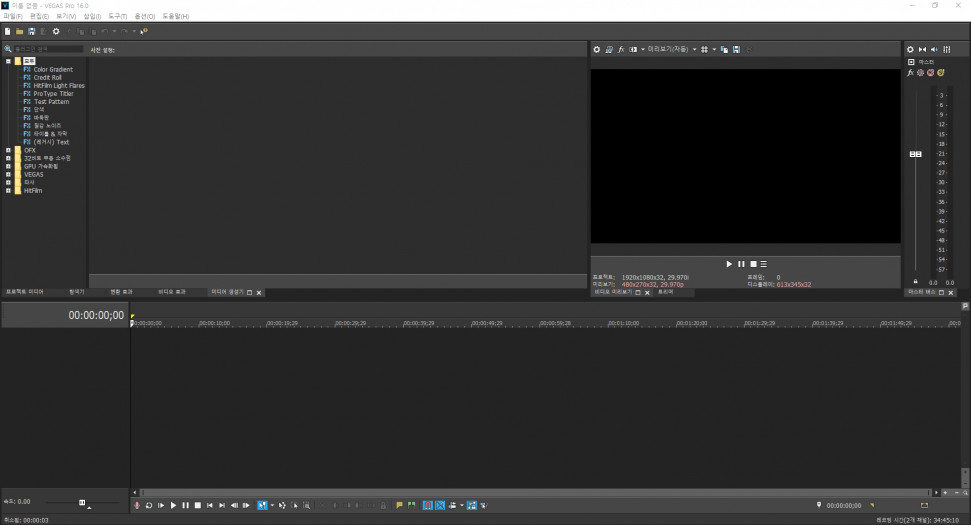Click downmix output icon in master bus
The image size is (971, 525).
click(923, 50)
